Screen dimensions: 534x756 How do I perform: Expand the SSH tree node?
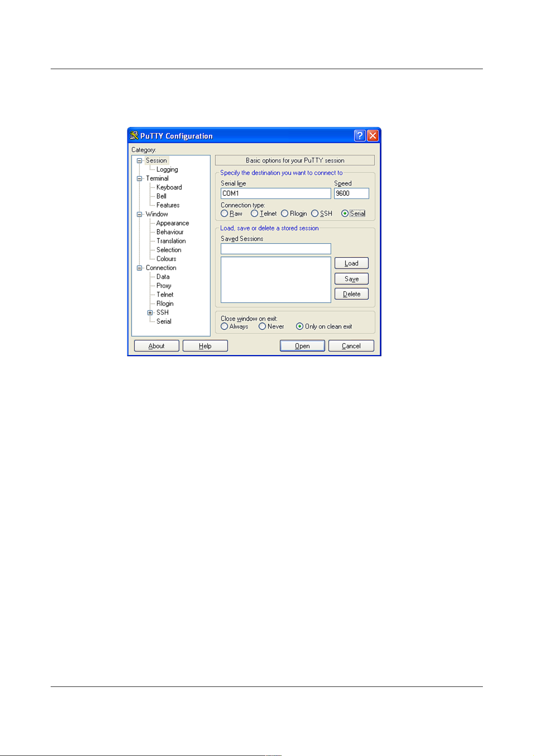click(x=150, y=313)
